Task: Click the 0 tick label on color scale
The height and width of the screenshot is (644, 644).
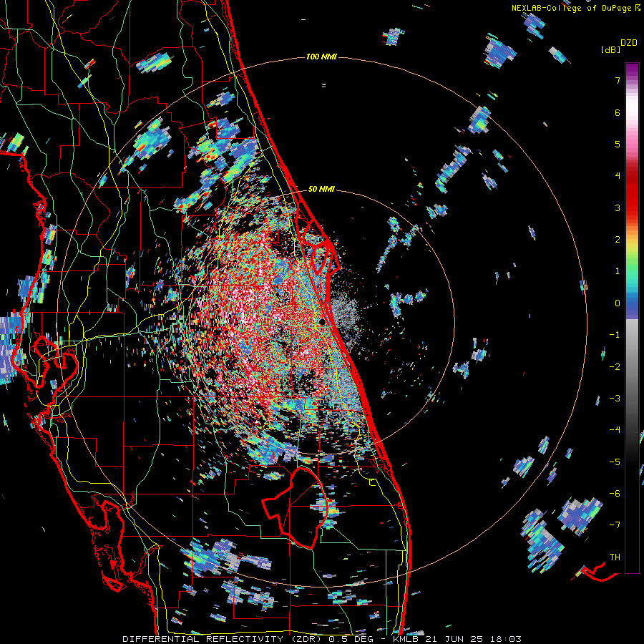Action: [x=618, y=303]
